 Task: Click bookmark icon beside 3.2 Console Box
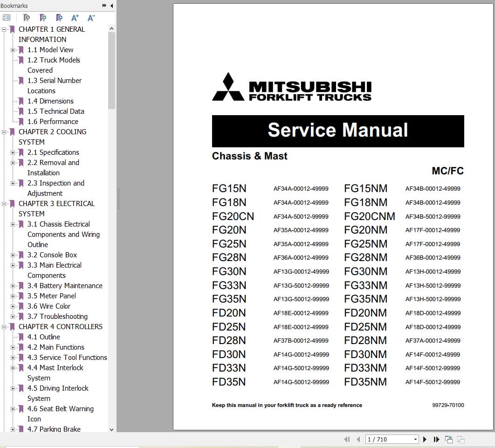click(21, 255)
